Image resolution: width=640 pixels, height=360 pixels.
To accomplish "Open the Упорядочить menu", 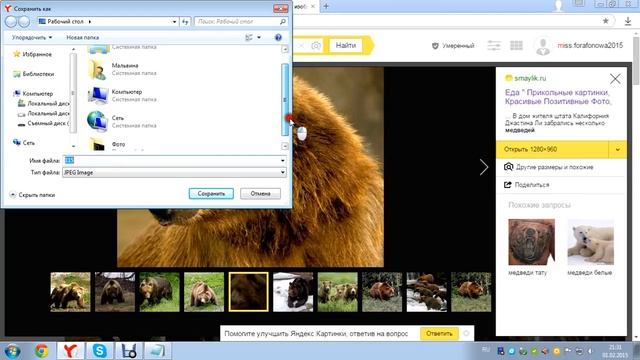I will (x=32, y=38).
